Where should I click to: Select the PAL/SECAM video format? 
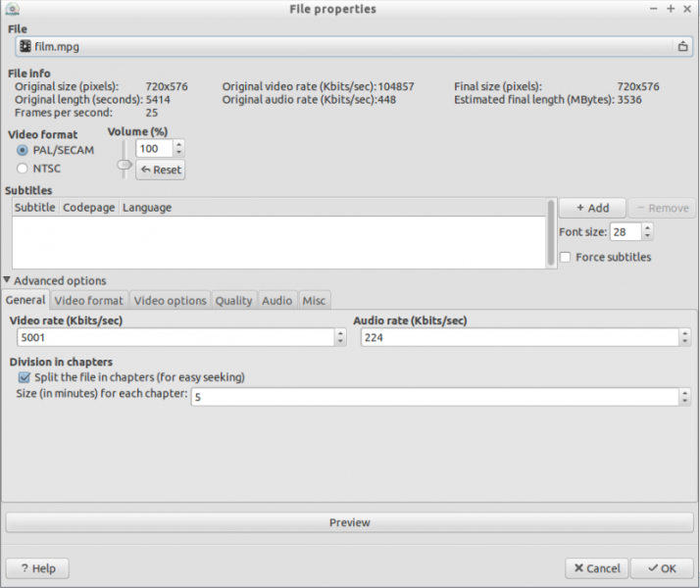pyautogui.click(x=24, y=150)
